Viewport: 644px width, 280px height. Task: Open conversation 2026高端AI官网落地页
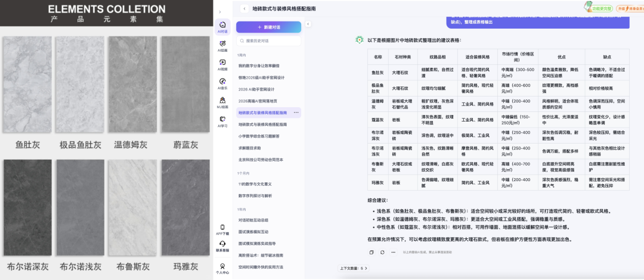(x=258, y=101)
